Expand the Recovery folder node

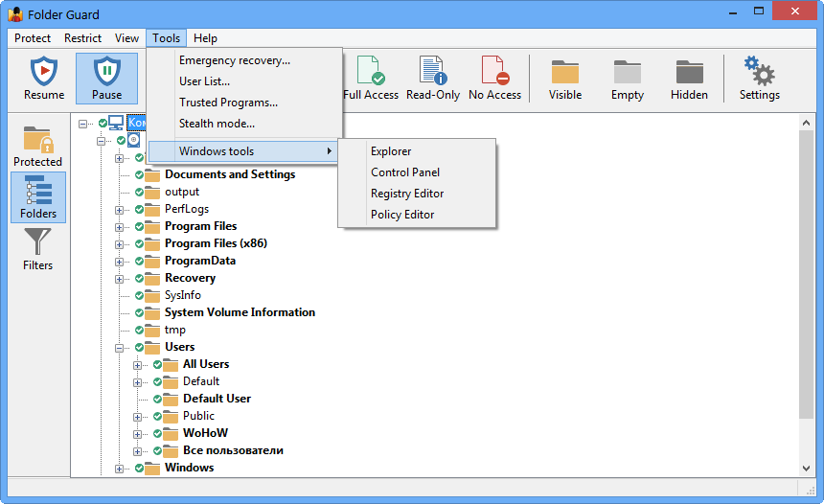coord(120,279)
